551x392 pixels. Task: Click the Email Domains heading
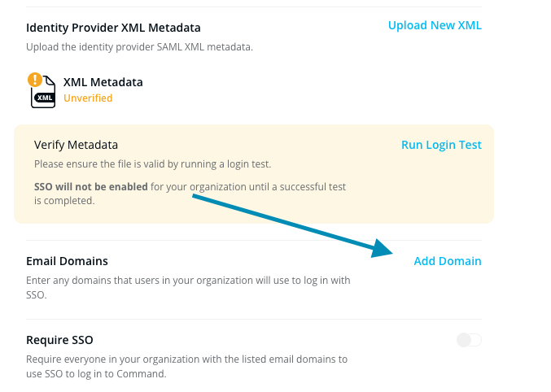coord(67,261)
